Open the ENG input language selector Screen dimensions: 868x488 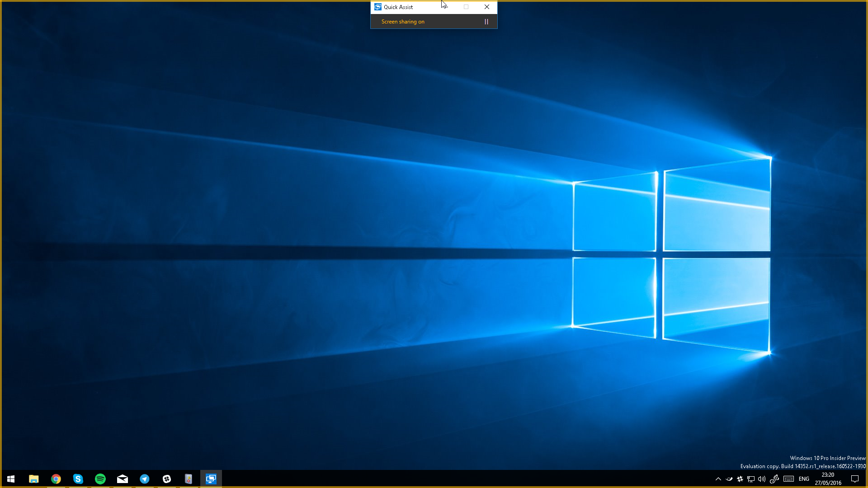click(804, 479)
